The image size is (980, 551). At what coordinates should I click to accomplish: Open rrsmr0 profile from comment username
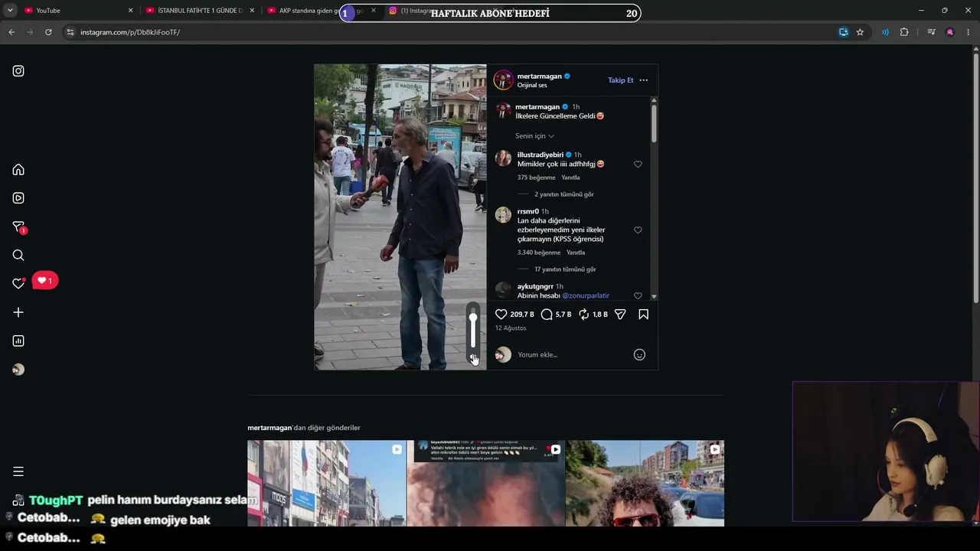coord(528,211)
